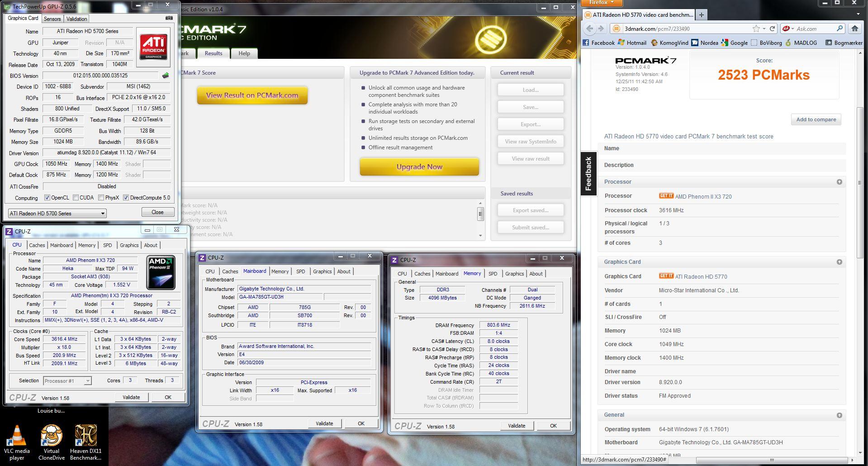868x466 pixels.
Task: Click the Firefox home icon
Action: [x=854, y=29]
